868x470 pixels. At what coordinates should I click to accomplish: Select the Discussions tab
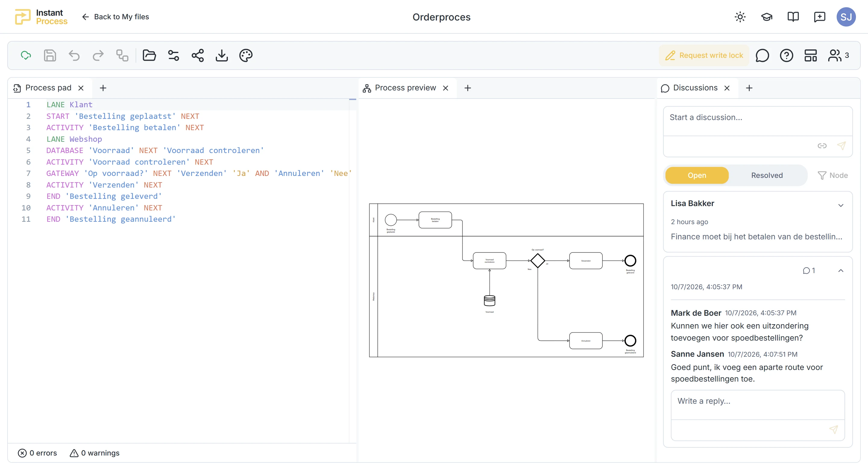click(x=695, y=88)
